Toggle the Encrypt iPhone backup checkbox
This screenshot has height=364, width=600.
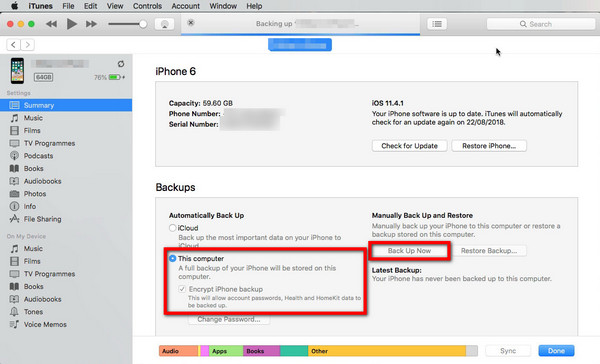(x=182, y=289)
